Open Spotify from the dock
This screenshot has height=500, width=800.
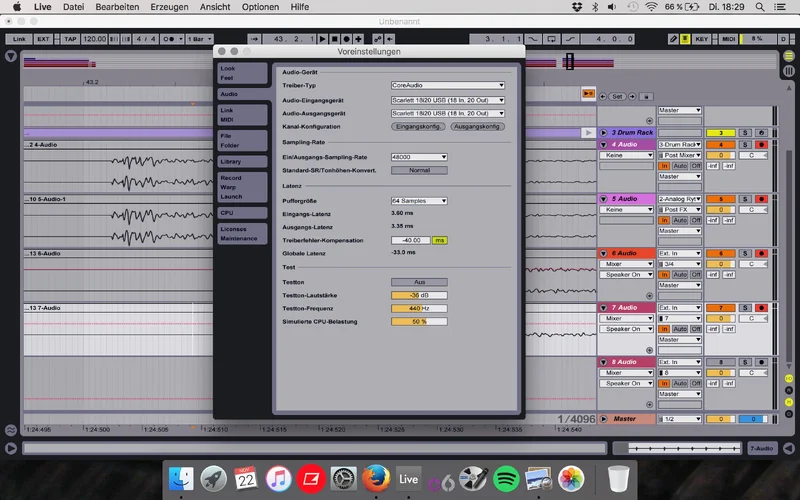click(x=507, y=479)
